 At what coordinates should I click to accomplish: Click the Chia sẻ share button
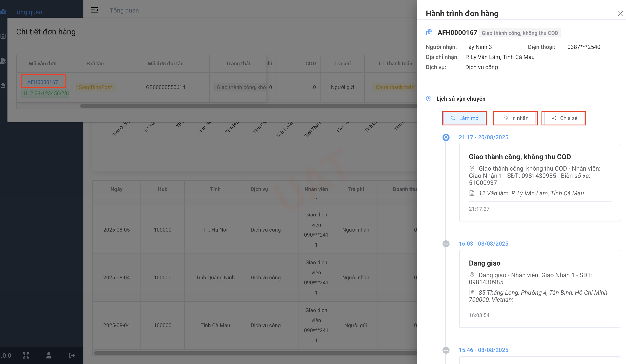pos(564,118)
